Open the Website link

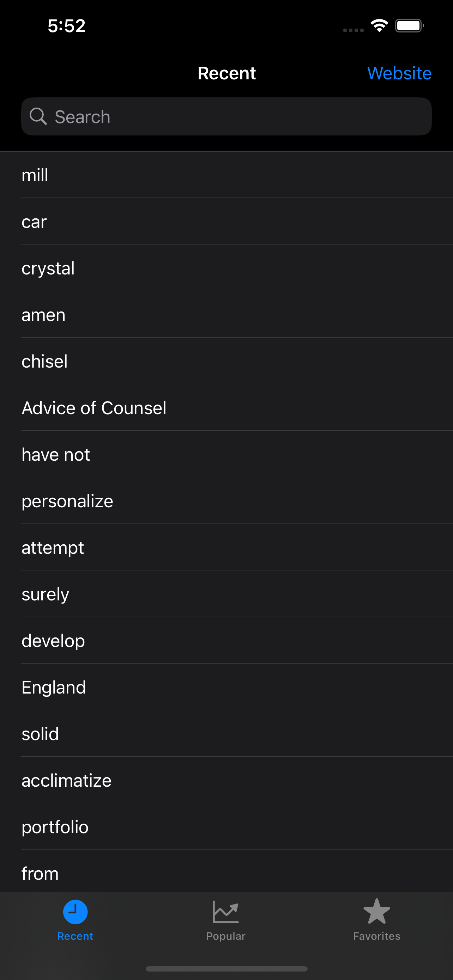coord(399,73)
